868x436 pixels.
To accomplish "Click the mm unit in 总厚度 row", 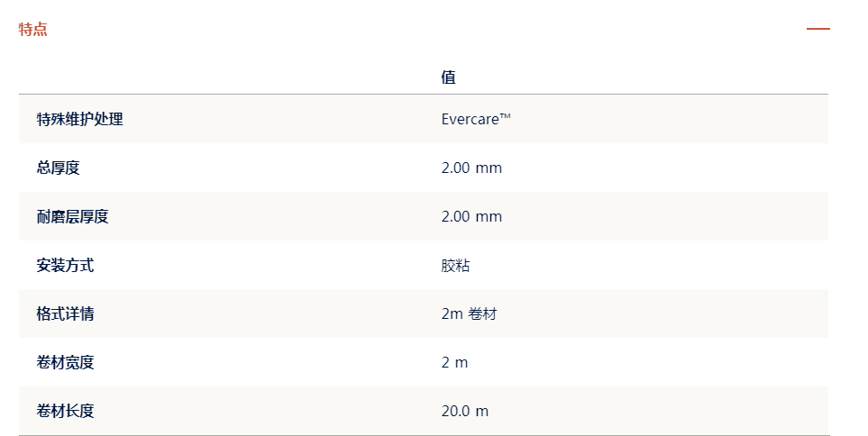I will click(x=489, y=168).
